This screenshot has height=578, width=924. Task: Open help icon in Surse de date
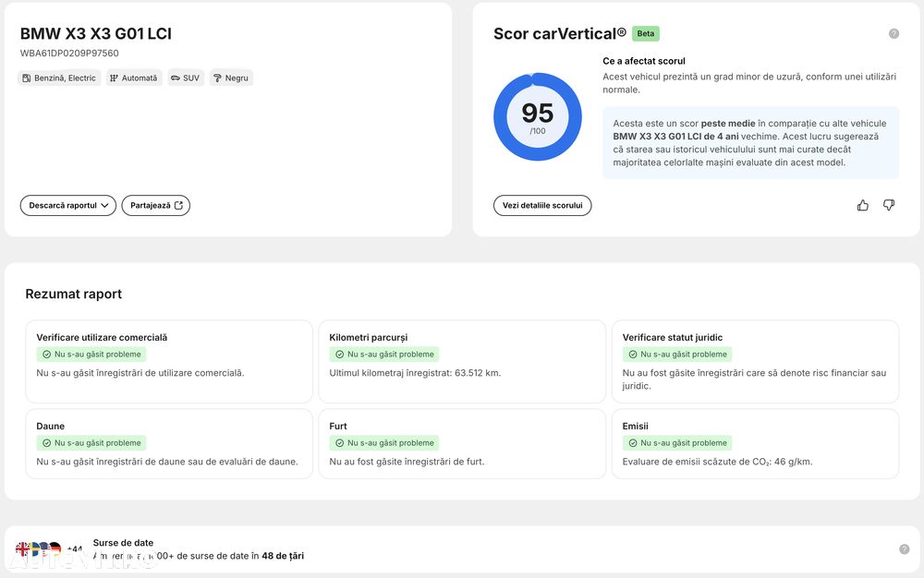coord(904,549)
